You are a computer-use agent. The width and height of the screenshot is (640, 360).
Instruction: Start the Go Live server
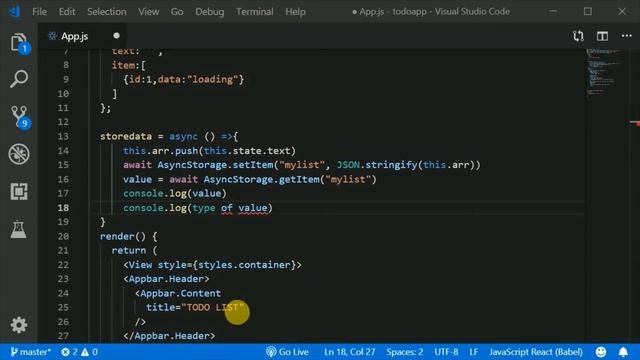pos(287,351)
